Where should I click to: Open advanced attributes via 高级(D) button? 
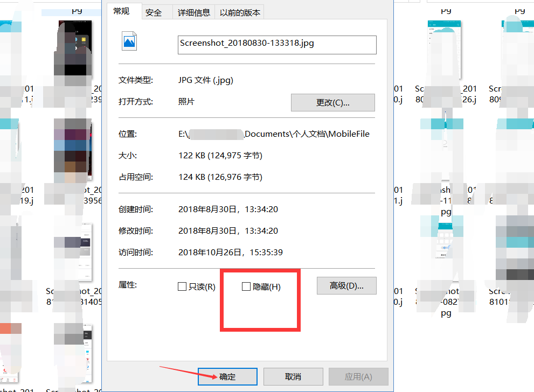point(346,285)
